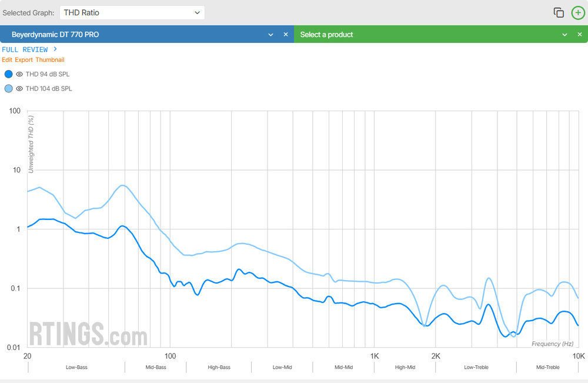Remove the Beyerdynamic DT 770 PRO product
The width and height of the screenshot is (588, 383).
click(286, 35)
